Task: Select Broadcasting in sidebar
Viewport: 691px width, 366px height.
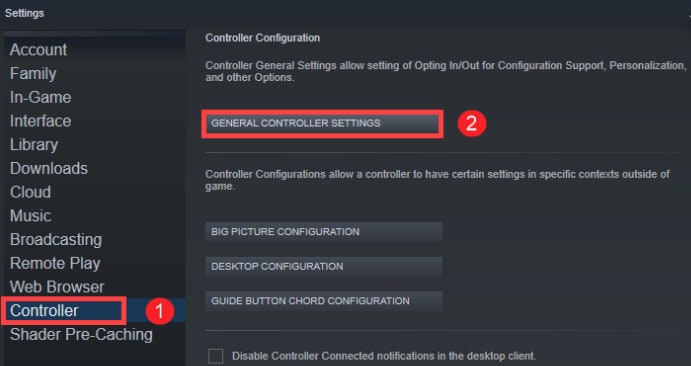Action: [56, 240]
